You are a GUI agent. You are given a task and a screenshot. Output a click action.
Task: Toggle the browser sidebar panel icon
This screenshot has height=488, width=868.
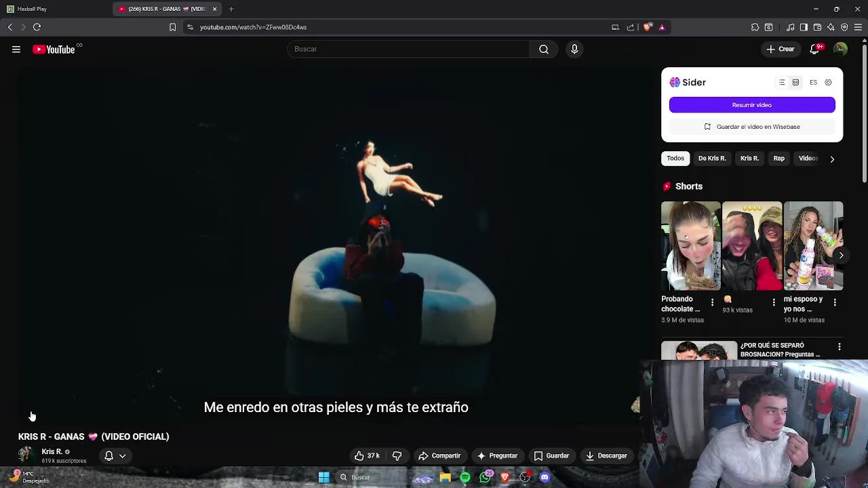coord(804,27)
